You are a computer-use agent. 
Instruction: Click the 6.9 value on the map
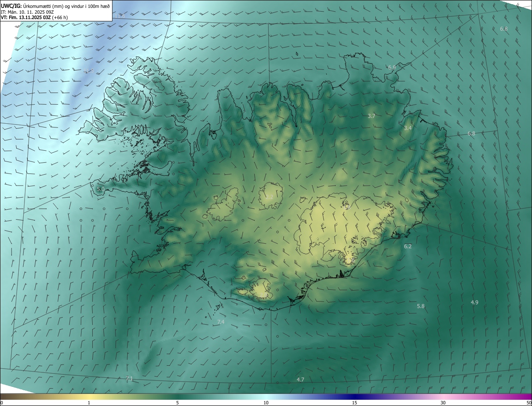[392, 67]
